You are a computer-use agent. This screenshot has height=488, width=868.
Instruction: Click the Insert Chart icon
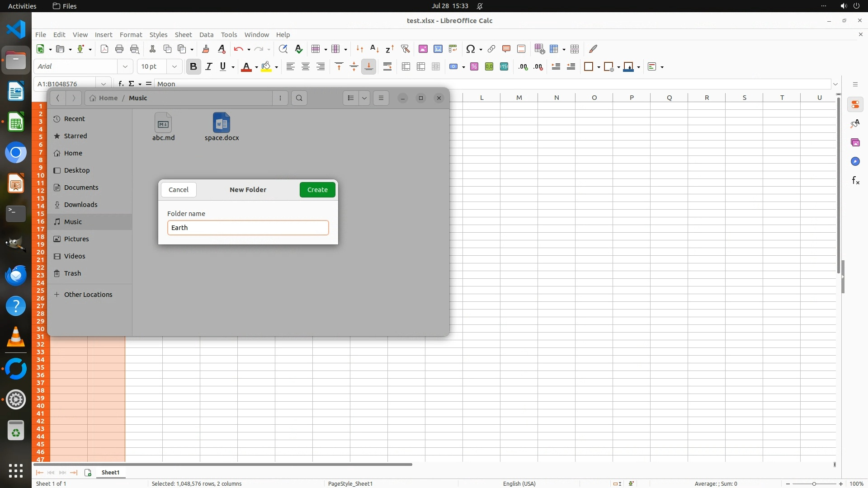(x=438, y=49)
